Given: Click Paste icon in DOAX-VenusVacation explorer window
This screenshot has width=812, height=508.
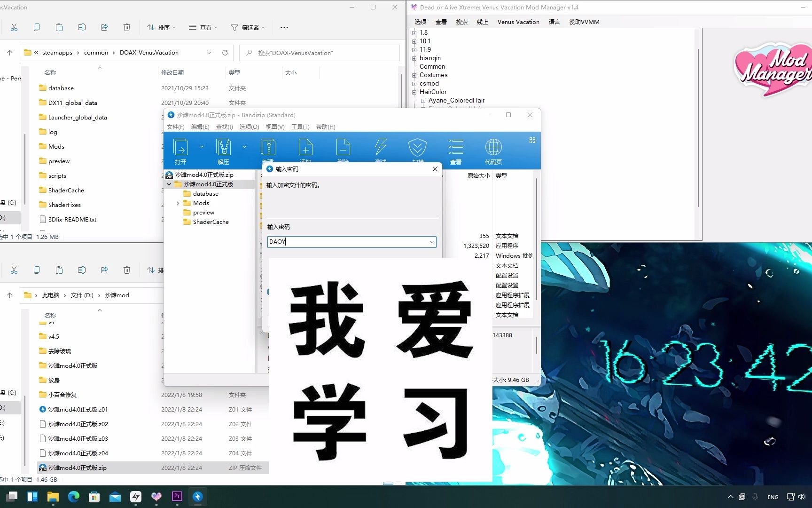Looking at the screenshot, I should (59, 27).
